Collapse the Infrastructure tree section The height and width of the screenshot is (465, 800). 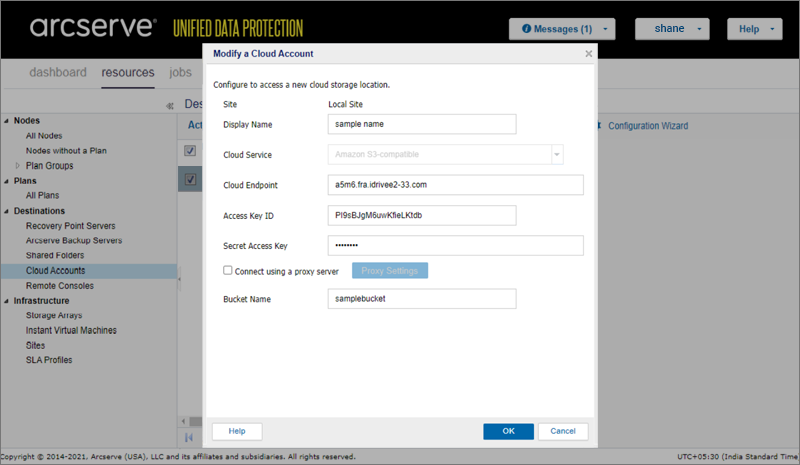(x=6, y=301)
